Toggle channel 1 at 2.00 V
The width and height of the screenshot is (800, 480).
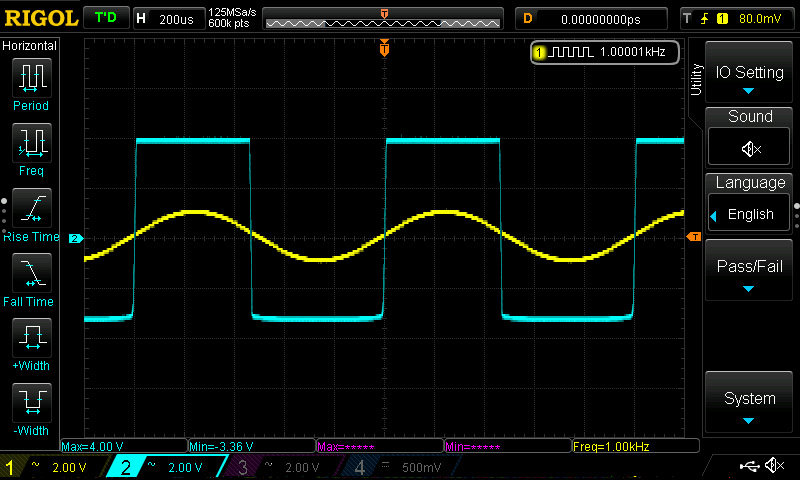coord(54,467)
